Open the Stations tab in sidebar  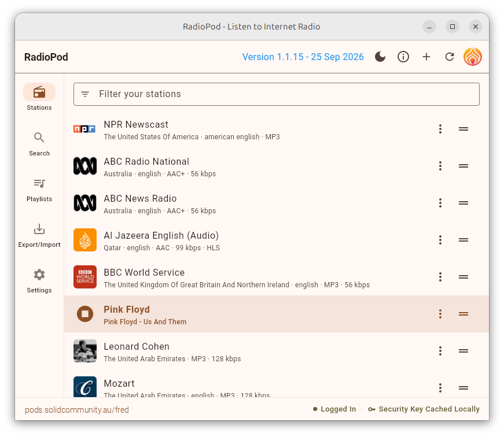point(39,98)
